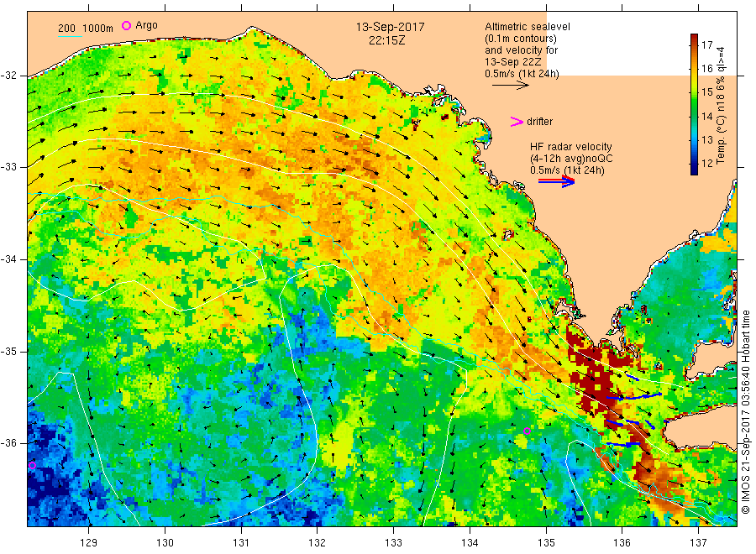Click the red and blue HF radar arrow
The image size is (756, 554).
click(556, 181)
